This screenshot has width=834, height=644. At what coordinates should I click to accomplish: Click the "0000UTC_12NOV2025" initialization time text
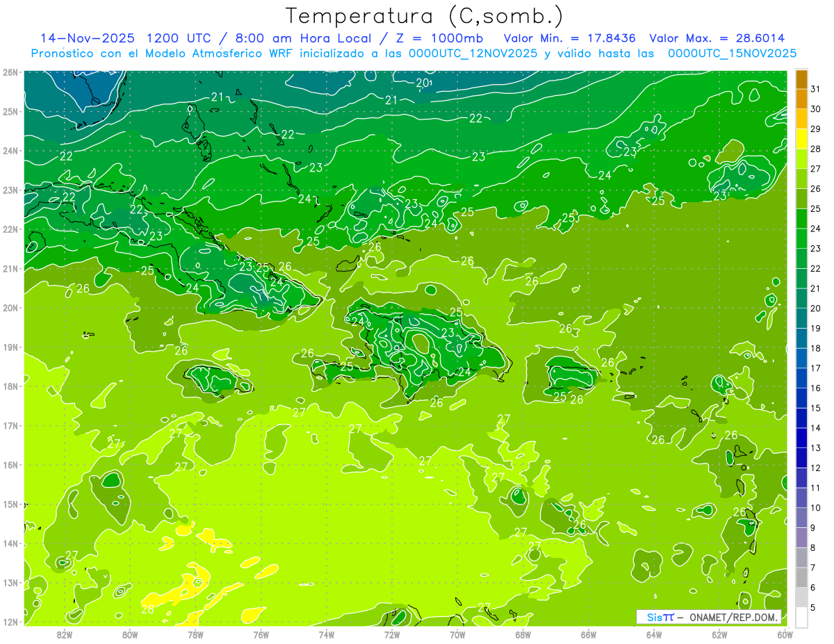click(473, 53)
